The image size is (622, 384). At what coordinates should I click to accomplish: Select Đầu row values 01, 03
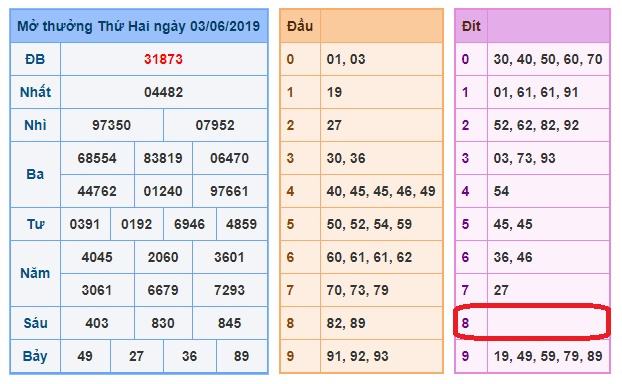(346, 59)
